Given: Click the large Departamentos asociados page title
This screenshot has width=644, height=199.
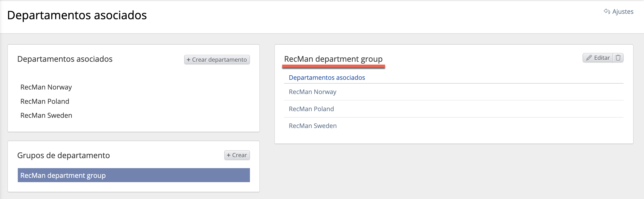Looking at the screenshot, I should (x=77, y=15).
